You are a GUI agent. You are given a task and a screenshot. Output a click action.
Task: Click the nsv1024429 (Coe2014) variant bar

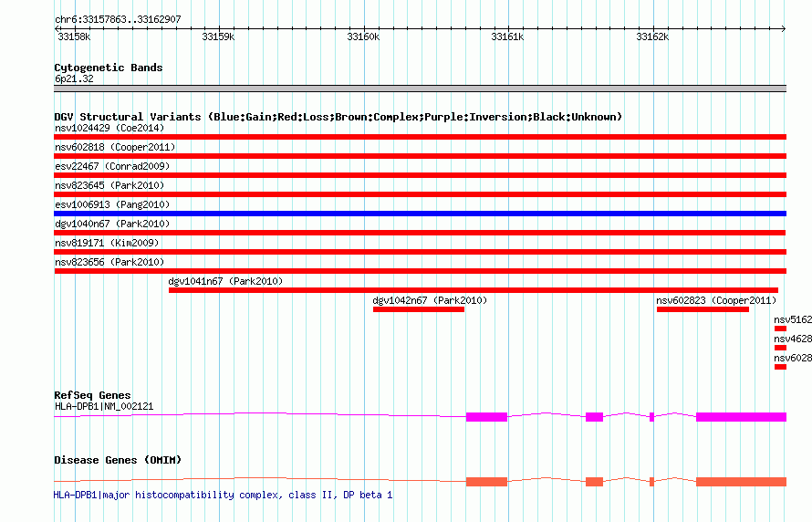point(420,137)
